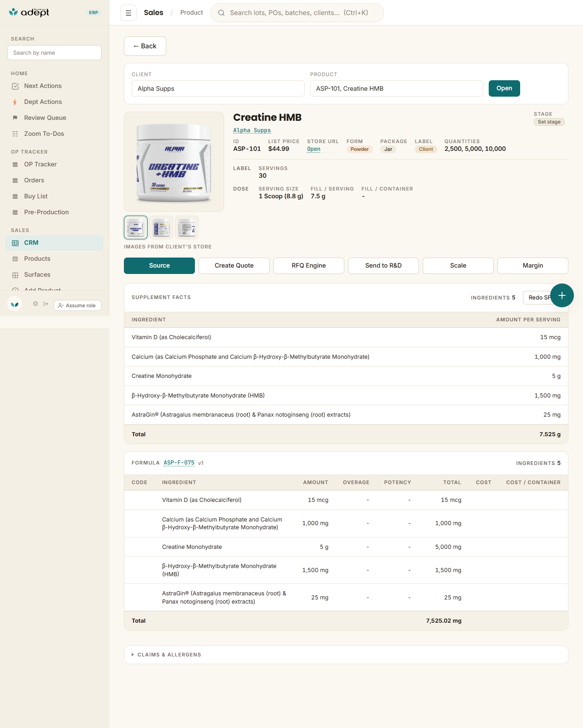Click the Orders table icon
This screenshot has width=583, height=728.
pos(15,181)
